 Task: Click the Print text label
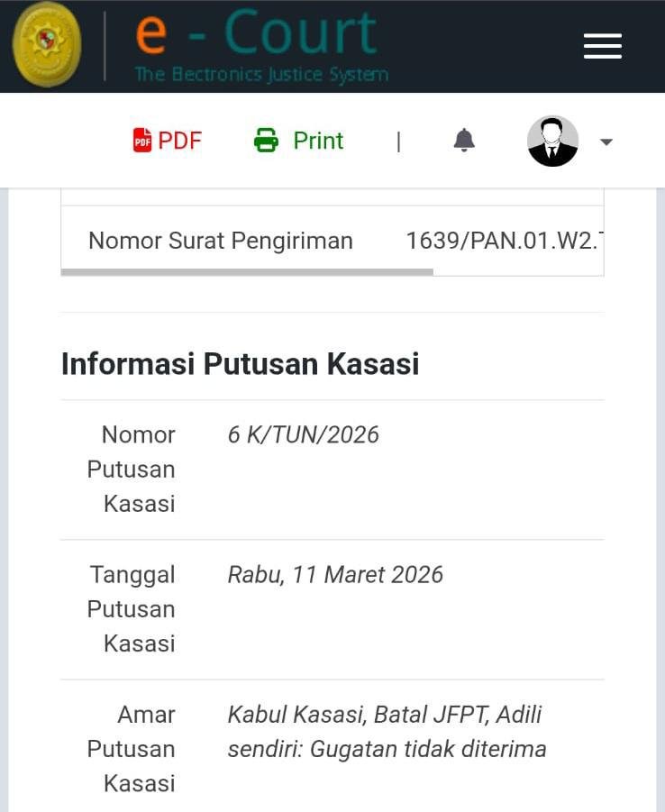[x=318, y=141]
